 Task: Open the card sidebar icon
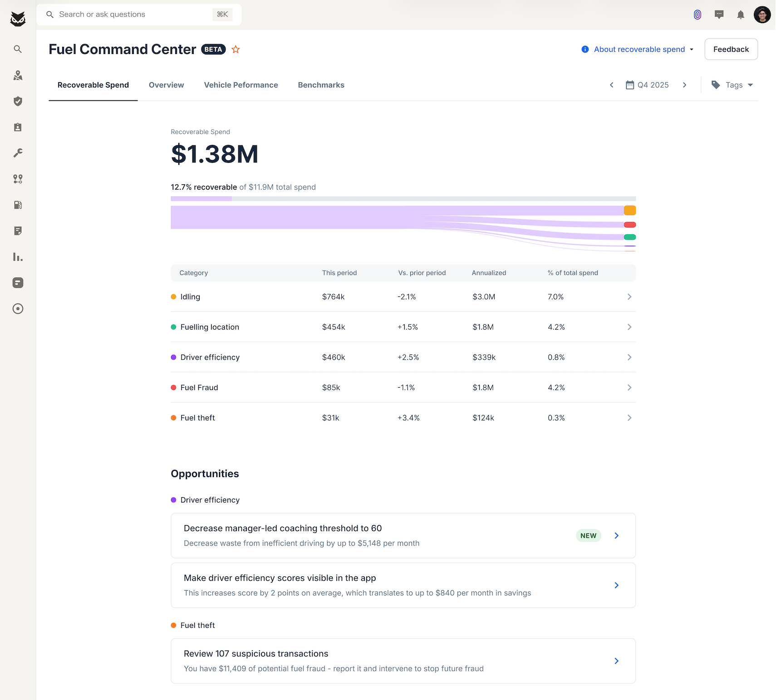tap(18, 283)
